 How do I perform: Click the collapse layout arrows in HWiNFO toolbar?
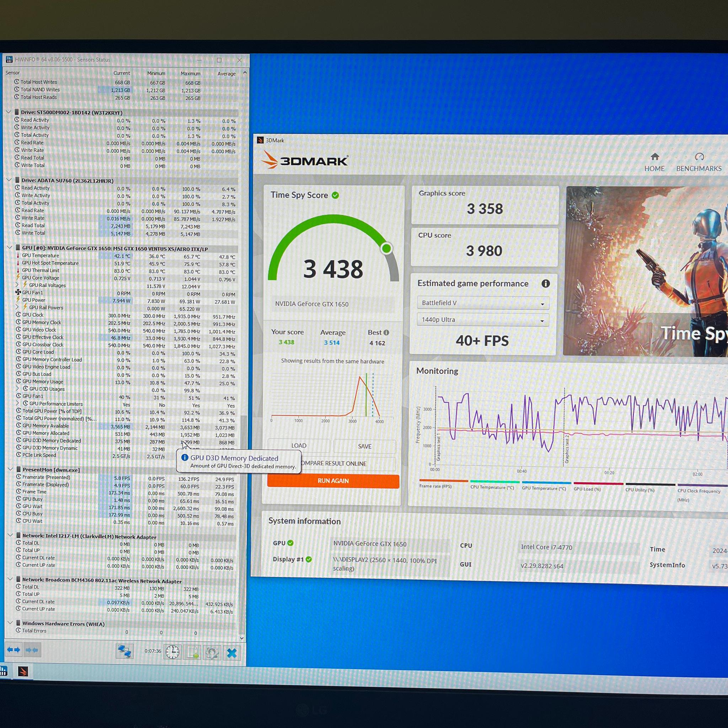click(x=31, y=650)
